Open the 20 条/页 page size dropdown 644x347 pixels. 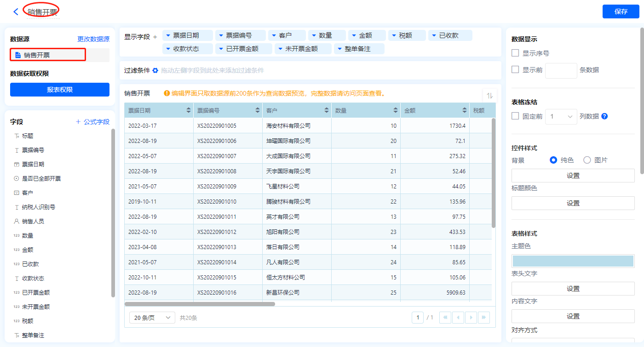tap(152, 318)
